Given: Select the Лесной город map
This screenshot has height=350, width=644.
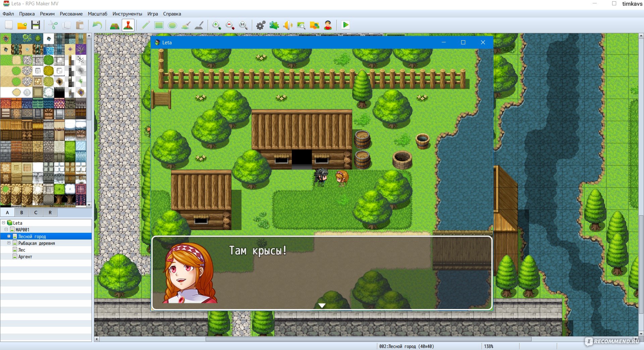Looking at the screenshot, I should click(x=32, y=236).
